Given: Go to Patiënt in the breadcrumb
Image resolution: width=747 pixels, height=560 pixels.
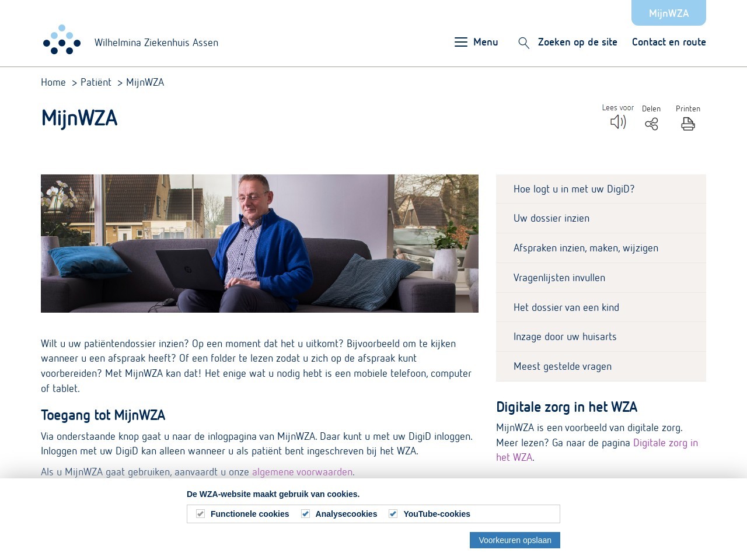Looking at the screenshot, I should (x=96, y=82).
